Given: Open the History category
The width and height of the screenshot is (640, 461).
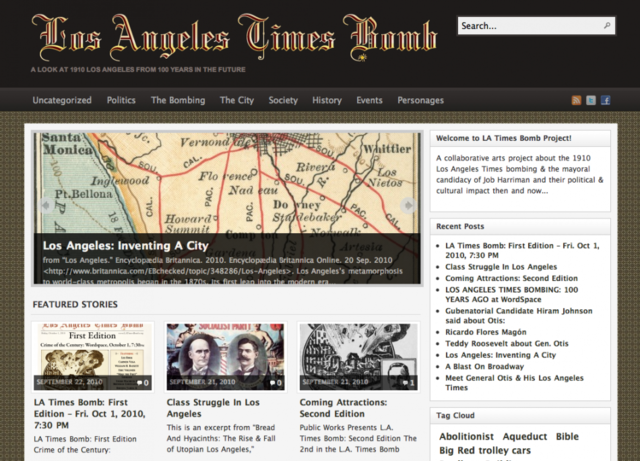Looking at the screenshot, I should (327, 100).
